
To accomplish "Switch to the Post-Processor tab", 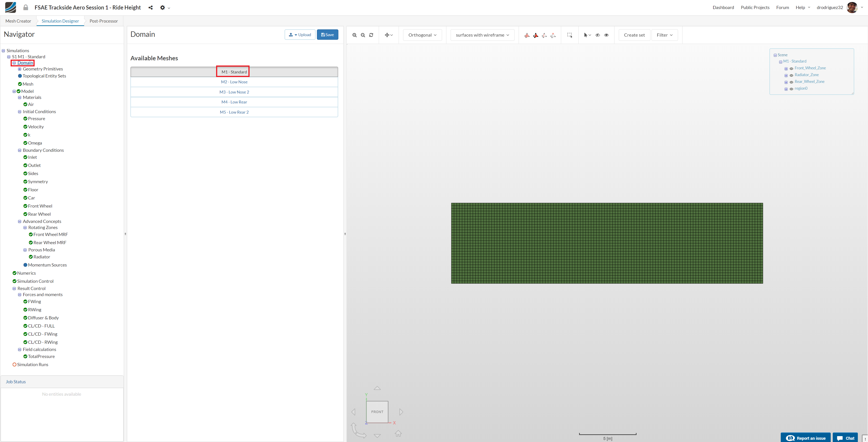I will coord(104,21).
